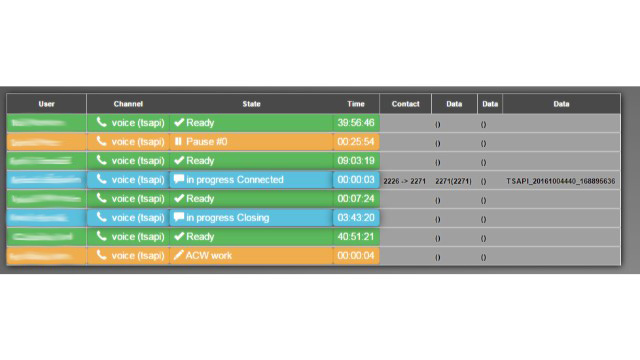Select the contact cell 2226 -> 2271
Image resolution: width=640 pixels, height=360 pixels.
pos(404,181)
